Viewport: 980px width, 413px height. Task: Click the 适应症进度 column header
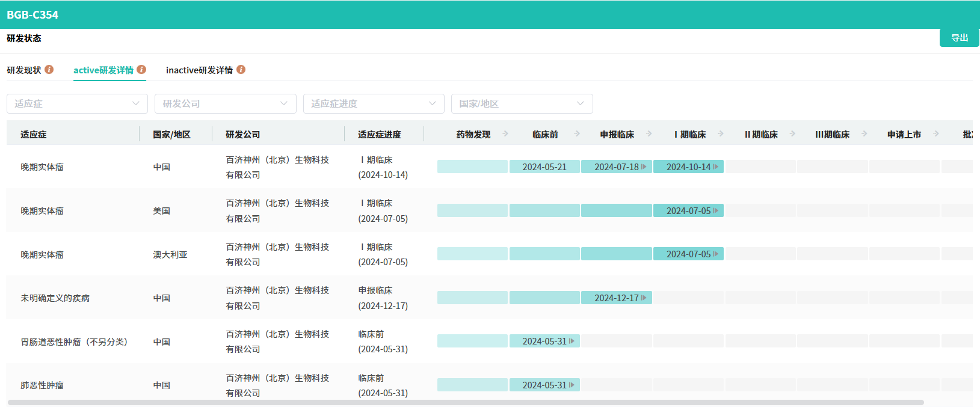click(x=379, y=135)
